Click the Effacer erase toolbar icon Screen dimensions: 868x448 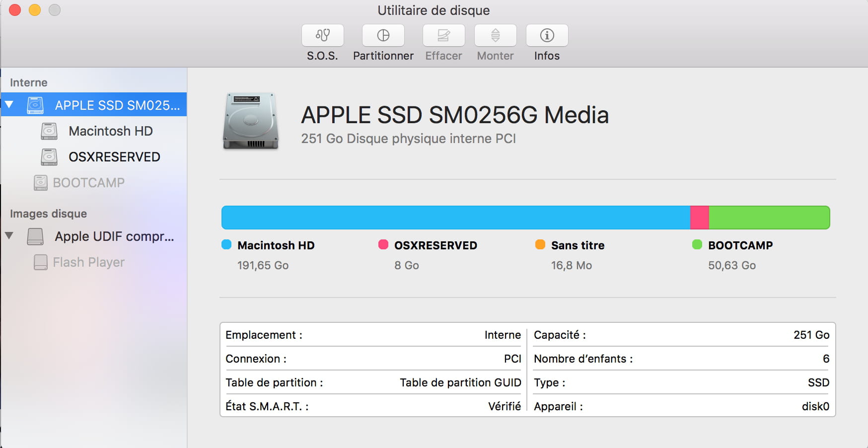pos(444,35)
